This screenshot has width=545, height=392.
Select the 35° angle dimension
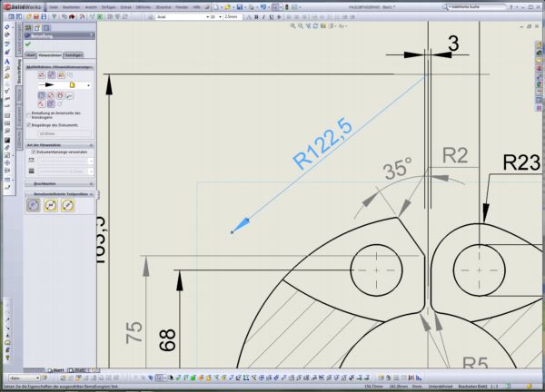(398, 169)
